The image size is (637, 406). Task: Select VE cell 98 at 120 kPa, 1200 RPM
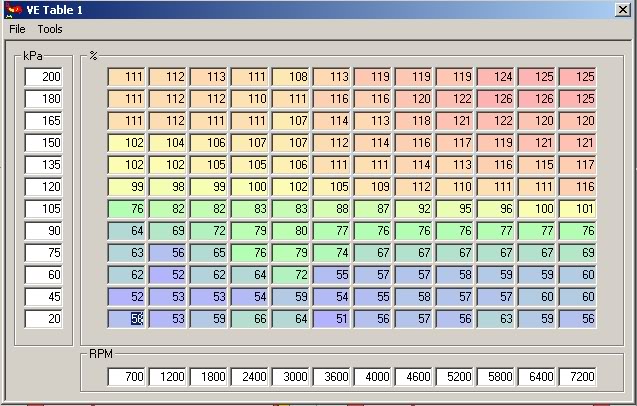pyautogui.click(x=167, y=187)
